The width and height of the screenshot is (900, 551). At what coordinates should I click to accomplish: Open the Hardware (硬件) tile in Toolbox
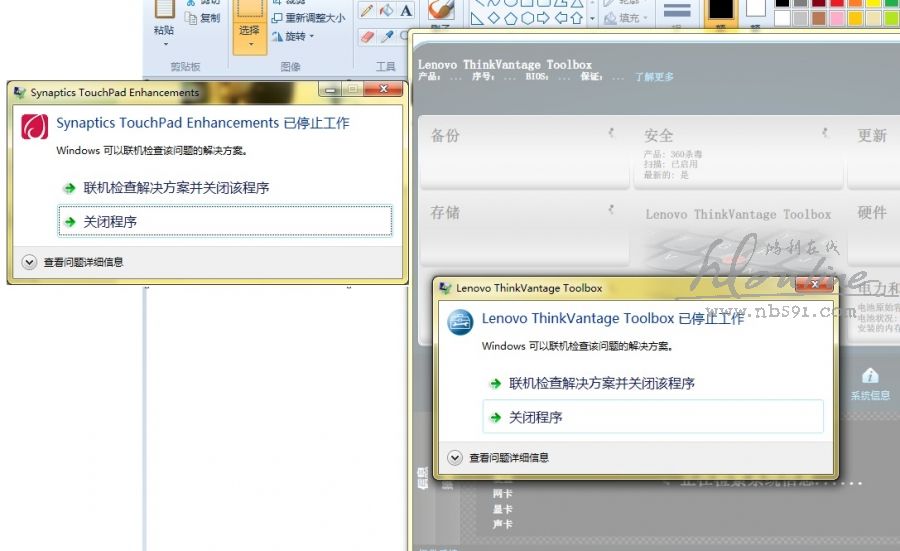coord(874,230)
